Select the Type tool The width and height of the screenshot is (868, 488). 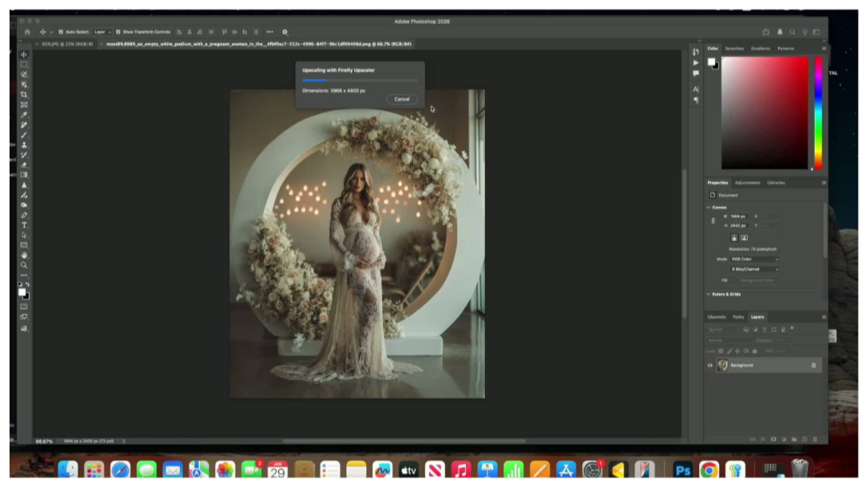(x=24, y=225)
